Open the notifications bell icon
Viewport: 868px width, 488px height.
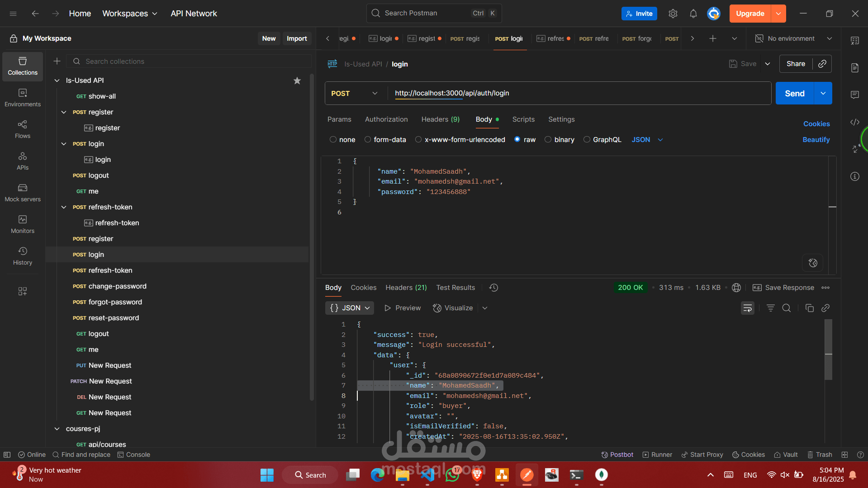693,14
